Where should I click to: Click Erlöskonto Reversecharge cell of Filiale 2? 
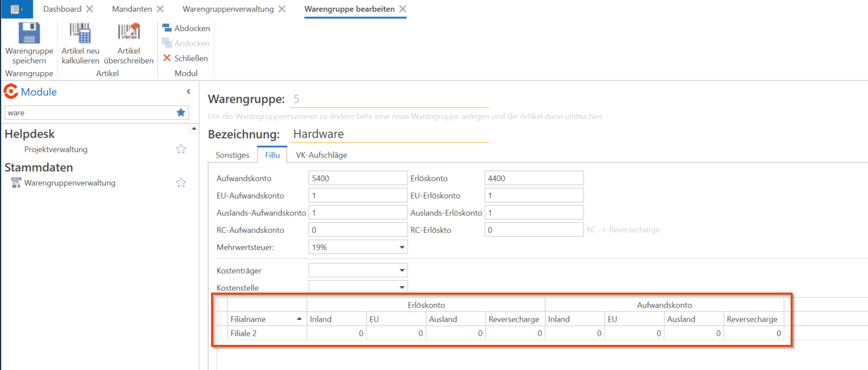coord(515,334)
